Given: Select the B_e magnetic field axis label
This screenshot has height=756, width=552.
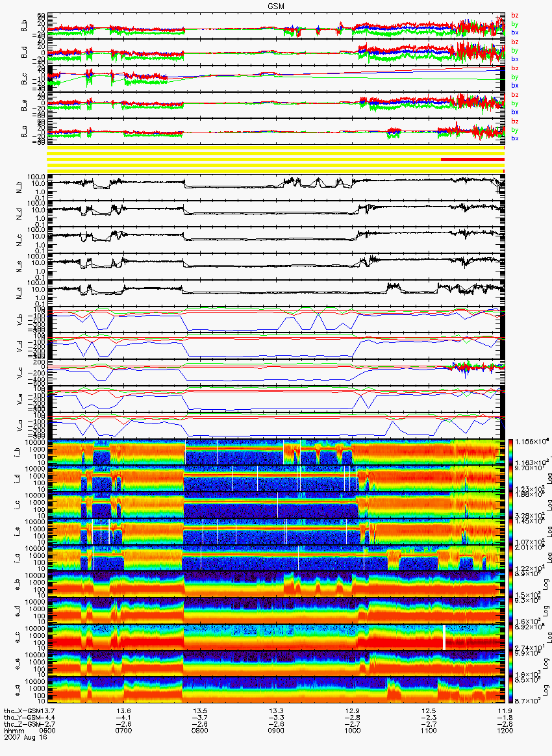Looking at the screenshot, I should click(x=24, y=106).
